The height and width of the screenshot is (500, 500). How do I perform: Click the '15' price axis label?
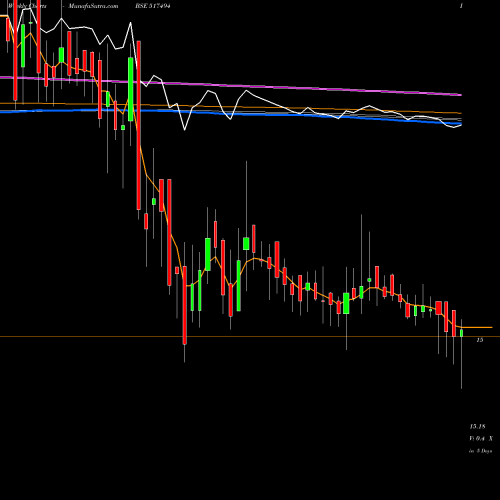tap(480, 340)
